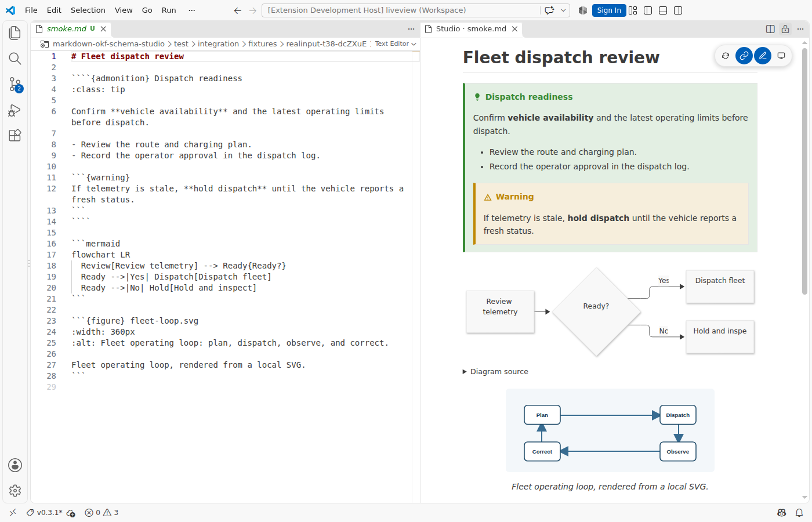Click the integration breadcrumb segment
Screen dimensions: 812x522
coord(218,44)
